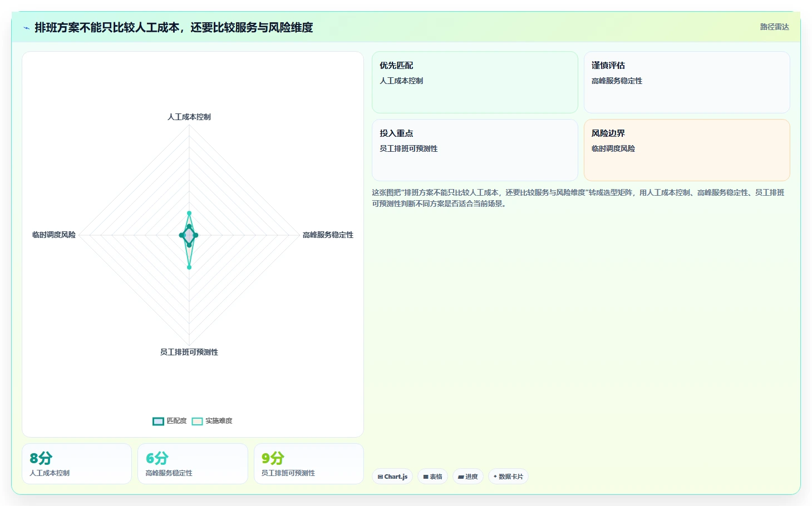Click the bottom 实施难度 data point on the radar
The width and height of the screenshot is (812, 506).
pyautogui.click(x=189, y=267)
